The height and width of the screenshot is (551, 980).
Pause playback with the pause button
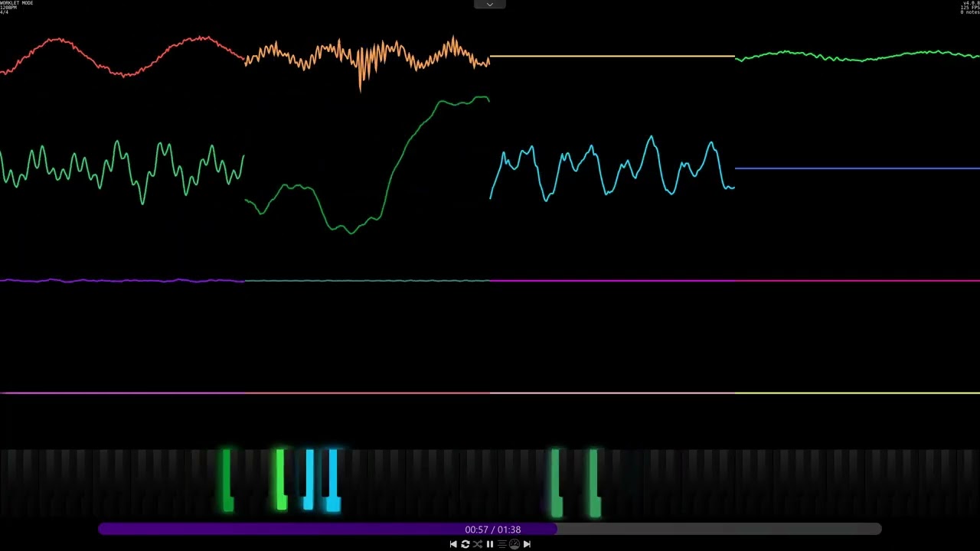pyautogui.click(x=490, y=544)
